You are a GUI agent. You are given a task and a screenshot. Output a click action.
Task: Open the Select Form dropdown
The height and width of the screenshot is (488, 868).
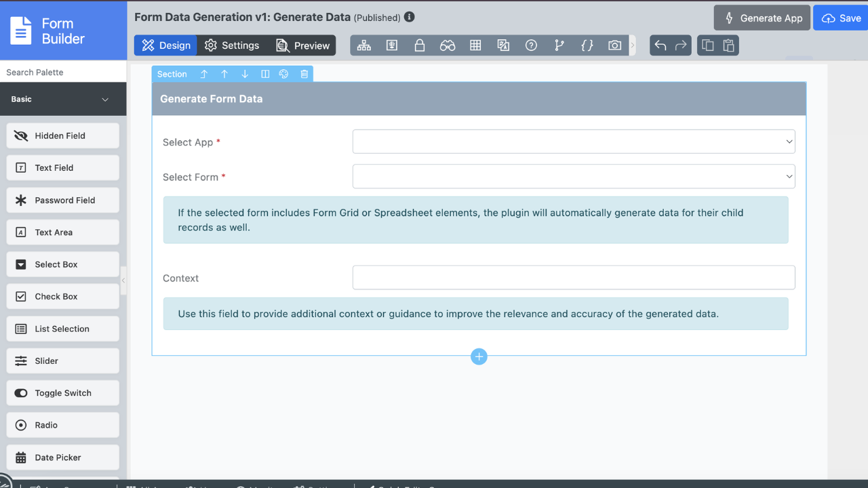coord(573,176)
